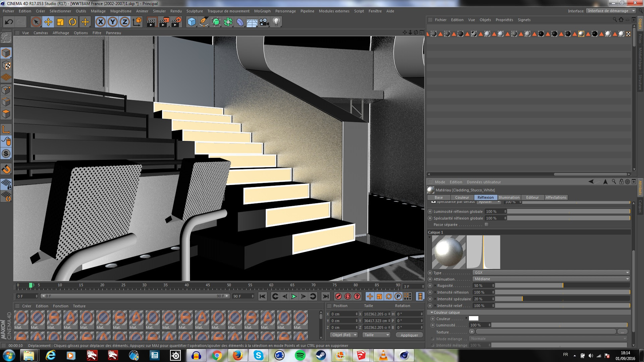This screenshot has height=362, width=644.
Task: Open the Base material tab
Action: 438,197
